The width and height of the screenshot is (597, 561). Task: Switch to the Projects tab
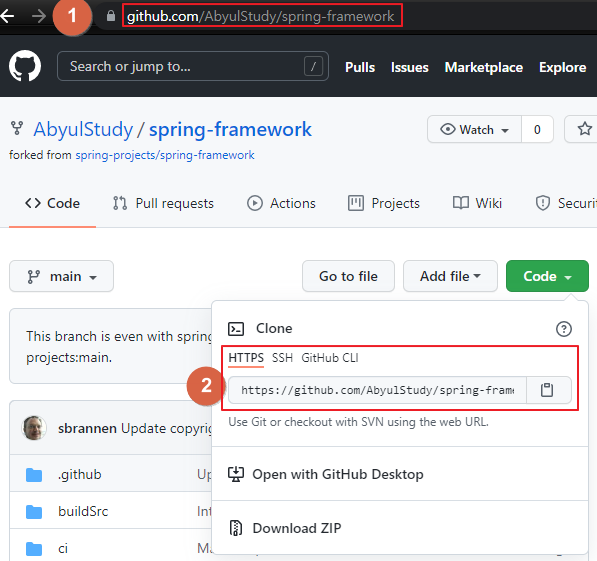[383, 203]
